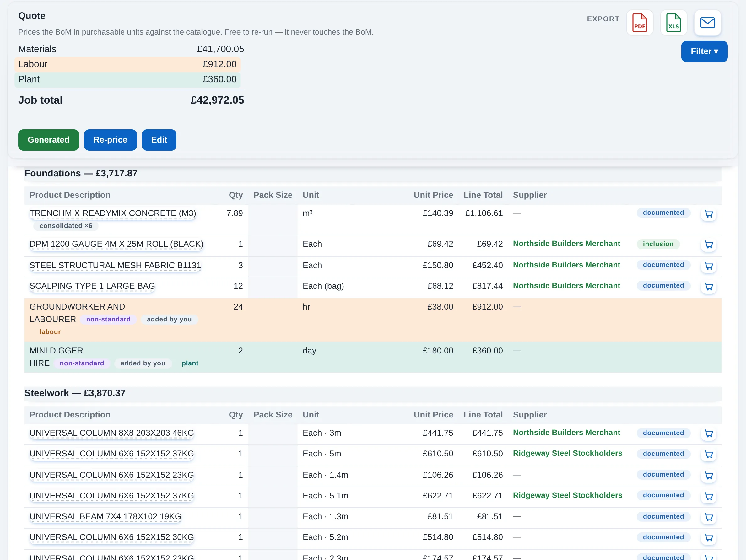Select the Labour summary row showing £912.00
The height and width of the screenshot is (560, 746).
coord(127,64)
